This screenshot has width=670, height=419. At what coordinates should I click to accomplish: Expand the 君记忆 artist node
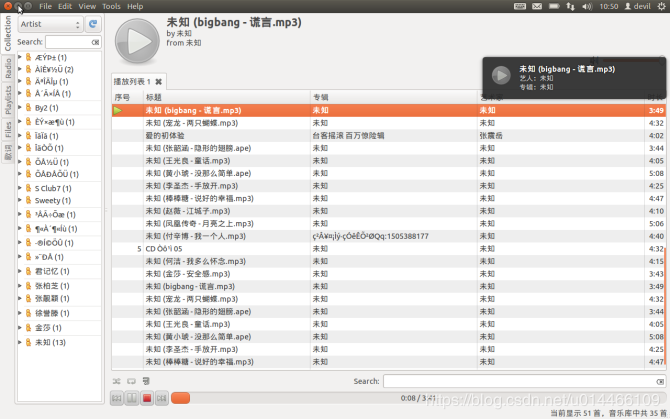20,271
